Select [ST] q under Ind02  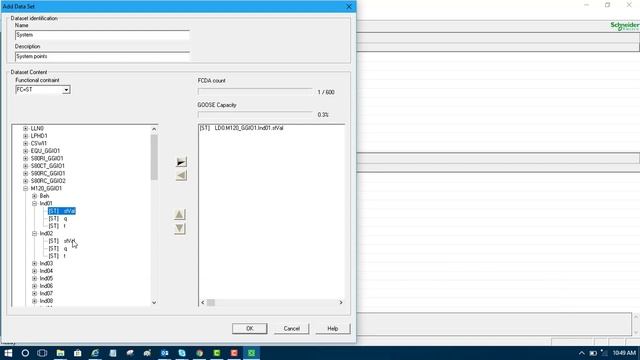point(58,249)
